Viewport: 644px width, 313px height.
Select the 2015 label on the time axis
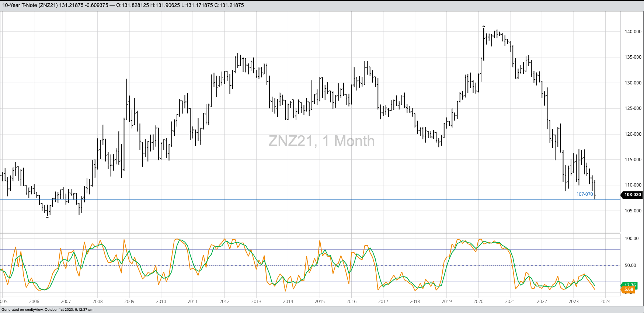click(x=320, y=301)
